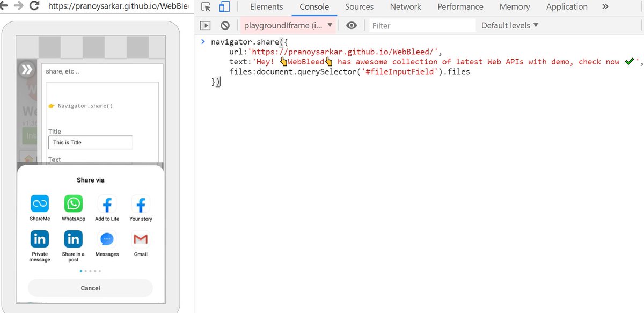Show more DevTools tabs chevron

point(605,7)
